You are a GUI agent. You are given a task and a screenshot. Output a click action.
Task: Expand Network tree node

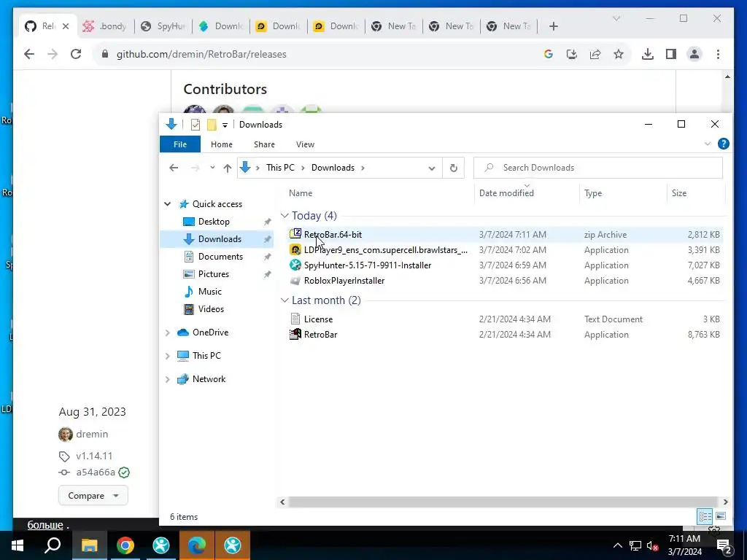pos(168,379)
